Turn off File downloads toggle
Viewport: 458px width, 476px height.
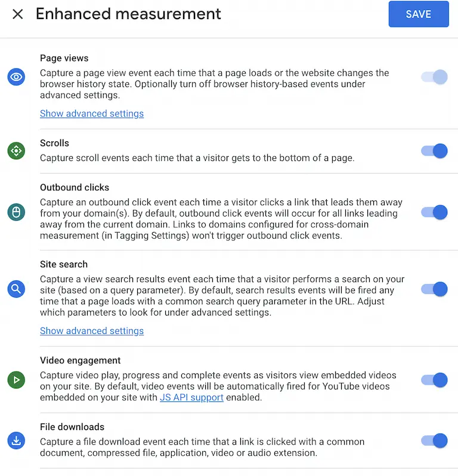coord(434,441)
